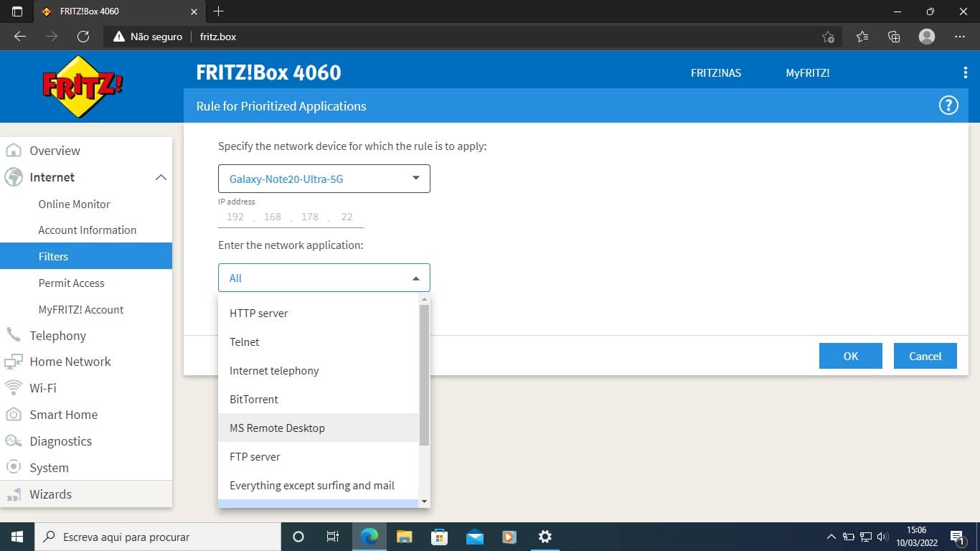Screen dimensions: 980x551
Task: Choose Internet telephony option
Action: point(319,370)
